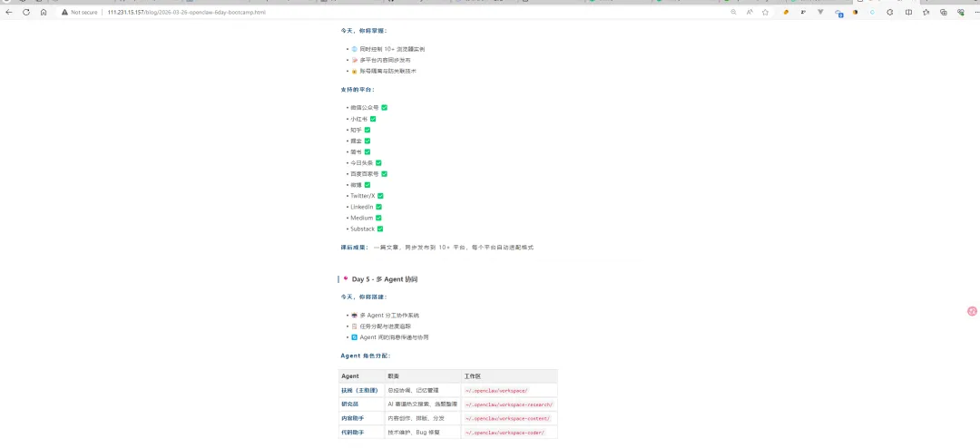980x448 pixels.
Task: Select the 微信公众号 list item
Action: [x=368, y=108]
